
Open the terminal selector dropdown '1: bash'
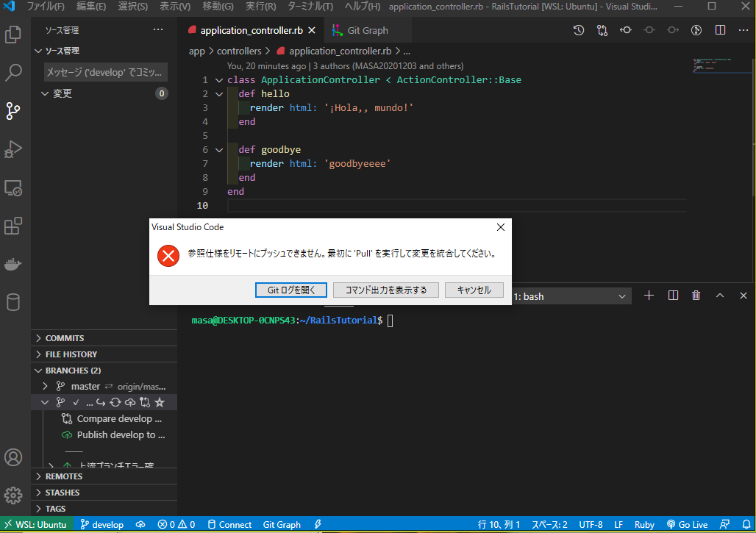[571, 296]
